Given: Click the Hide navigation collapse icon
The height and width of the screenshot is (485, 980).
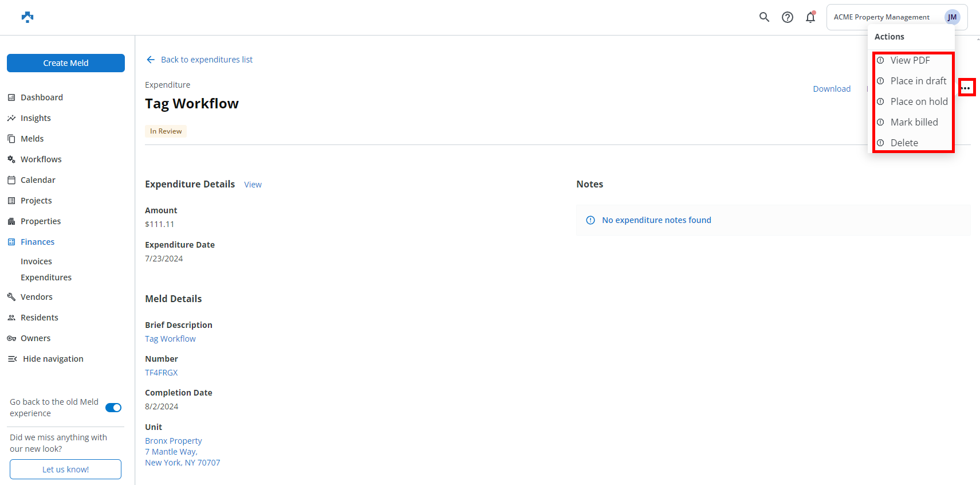Looking at the screenshot, I should (x=12, y=359).
